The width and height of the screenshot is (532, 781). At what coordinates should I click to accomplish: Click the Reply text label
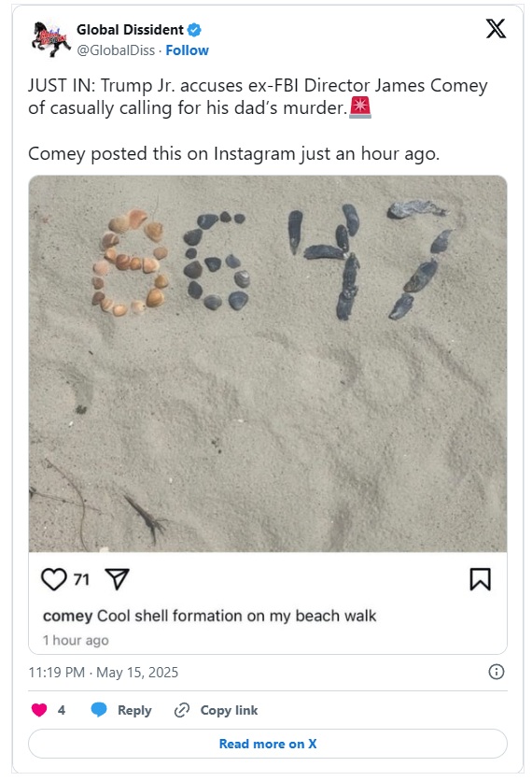134,710
